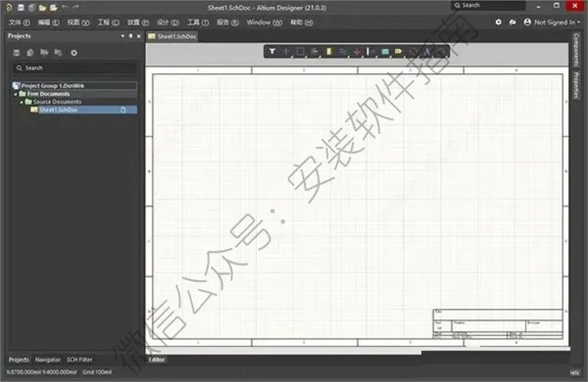The width and height of the screenshot is (588, 382).
Task: Focus the Projects panel Search field
Action: tap(74, 68)
